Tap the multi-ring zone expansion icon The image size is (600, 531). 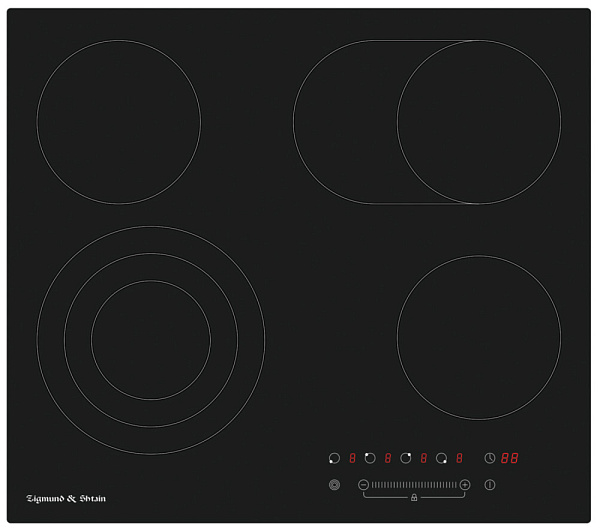point(334,485)
